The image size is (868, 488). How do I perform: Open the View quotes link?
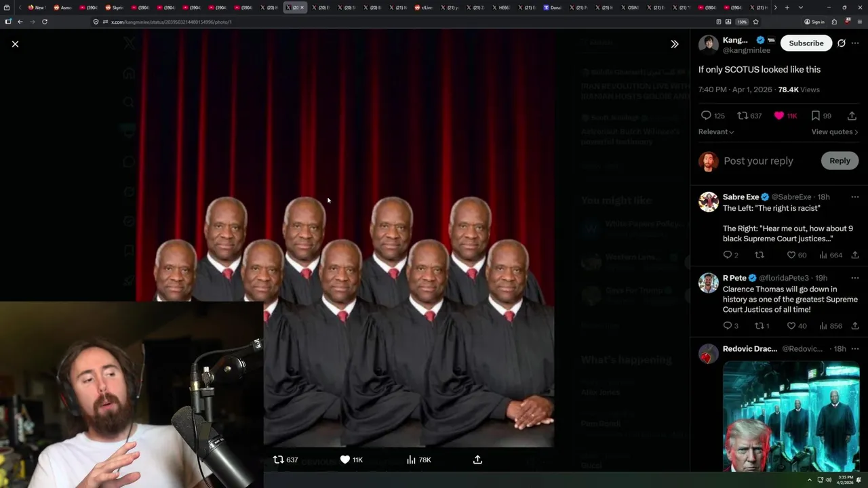tap(835, 131)
